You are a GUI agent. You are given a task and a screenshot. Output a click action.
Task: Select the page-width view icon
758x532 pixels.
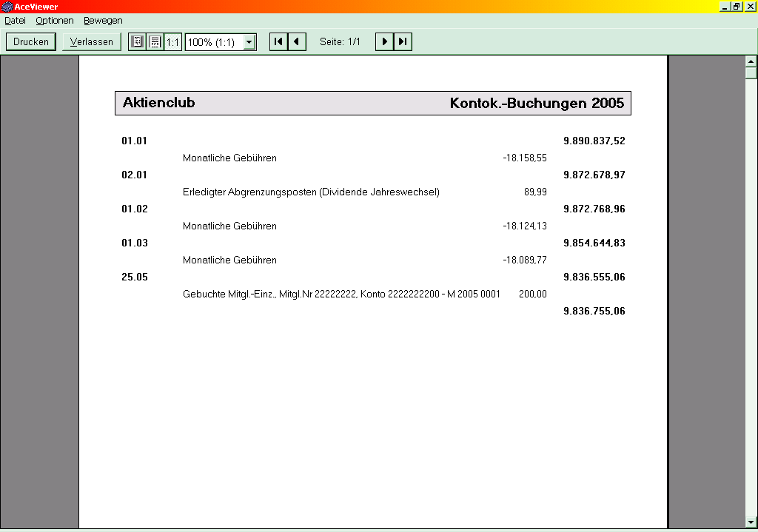tap(155, 41)
